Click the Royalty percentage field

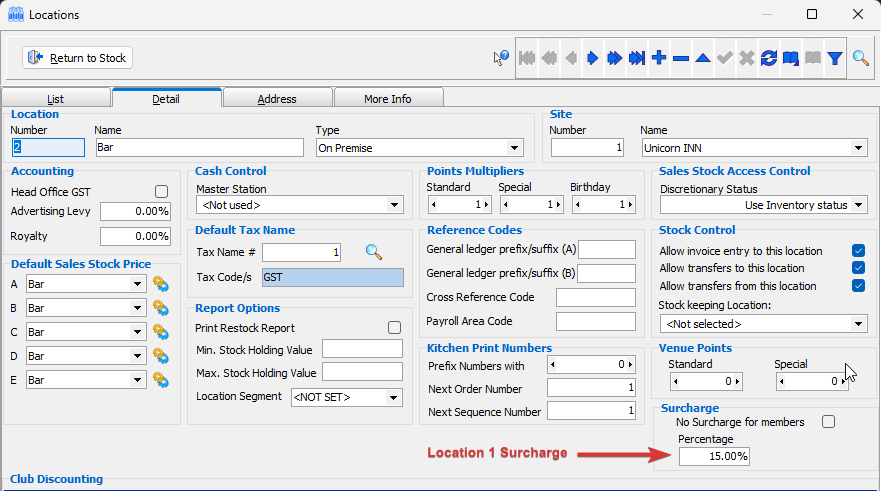(x=135, y=237)
